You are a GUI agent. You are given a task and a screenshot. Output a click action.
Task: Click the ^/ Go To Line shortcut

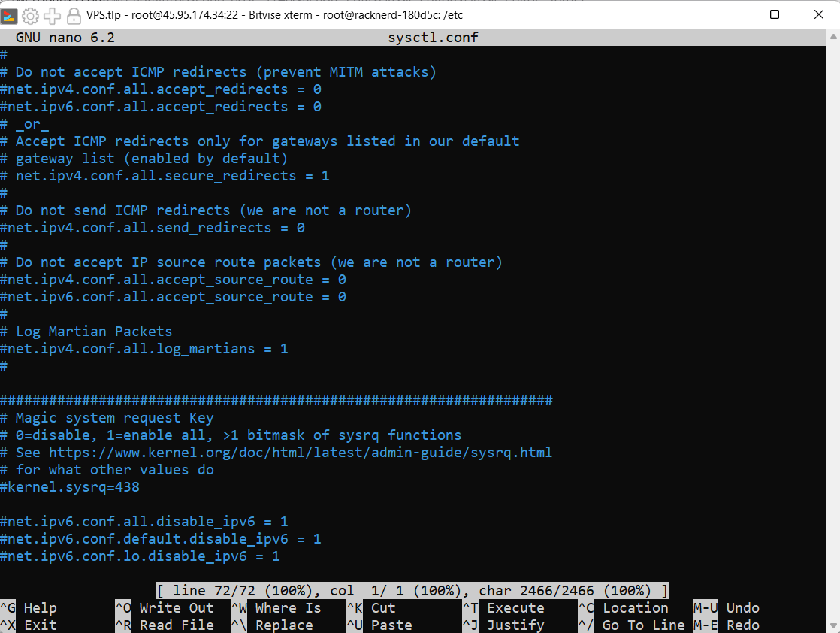632,625
